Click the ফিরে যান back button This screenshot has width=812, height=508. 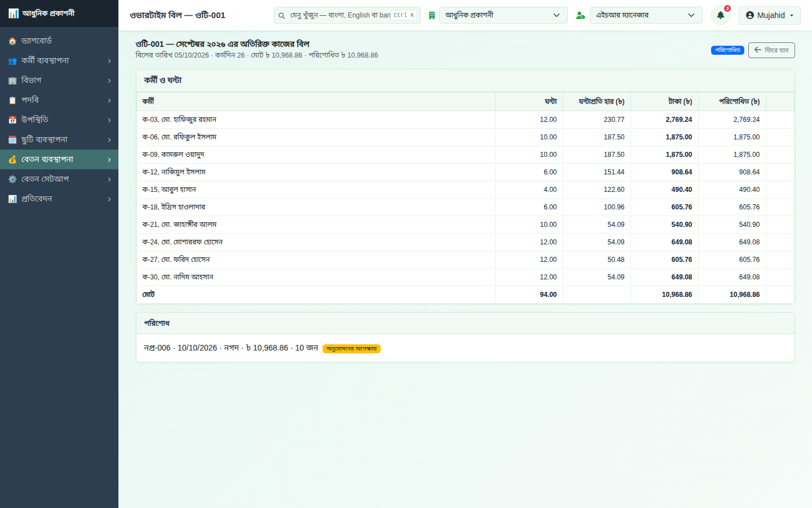tap(771, 50)
